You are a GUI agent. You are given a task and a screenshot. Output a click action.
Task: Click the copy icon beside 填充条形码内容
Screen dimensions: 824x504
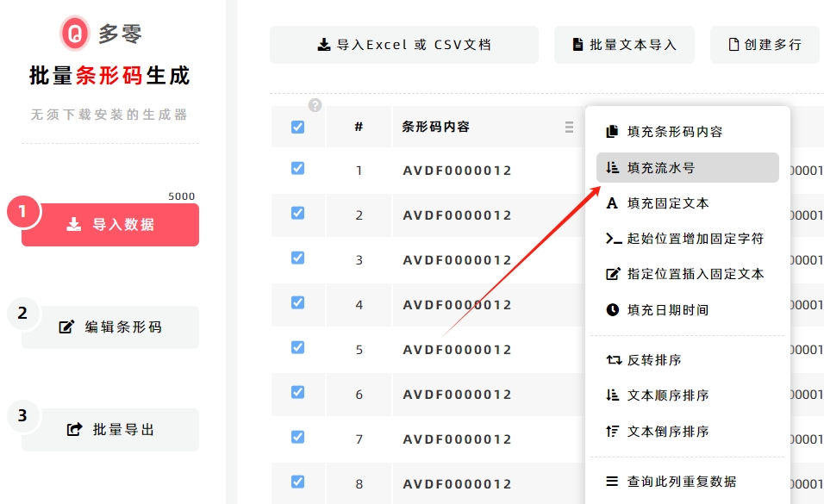tap(612, 132)
